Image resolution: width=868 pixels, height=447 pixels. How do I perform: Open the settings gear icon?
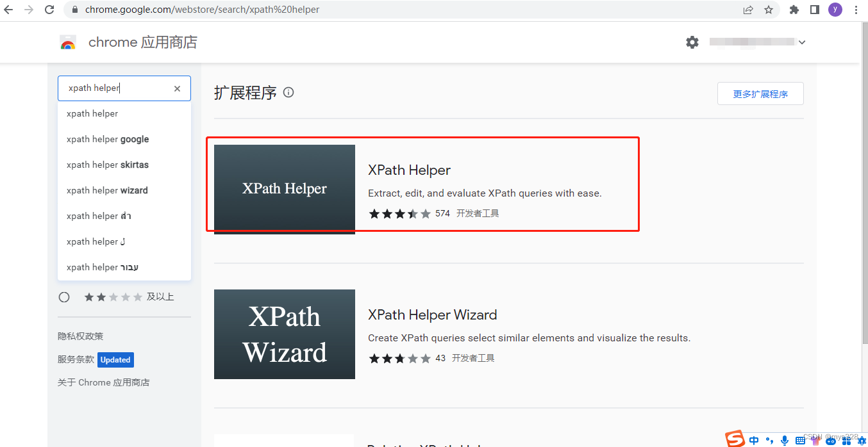[692, 42]
